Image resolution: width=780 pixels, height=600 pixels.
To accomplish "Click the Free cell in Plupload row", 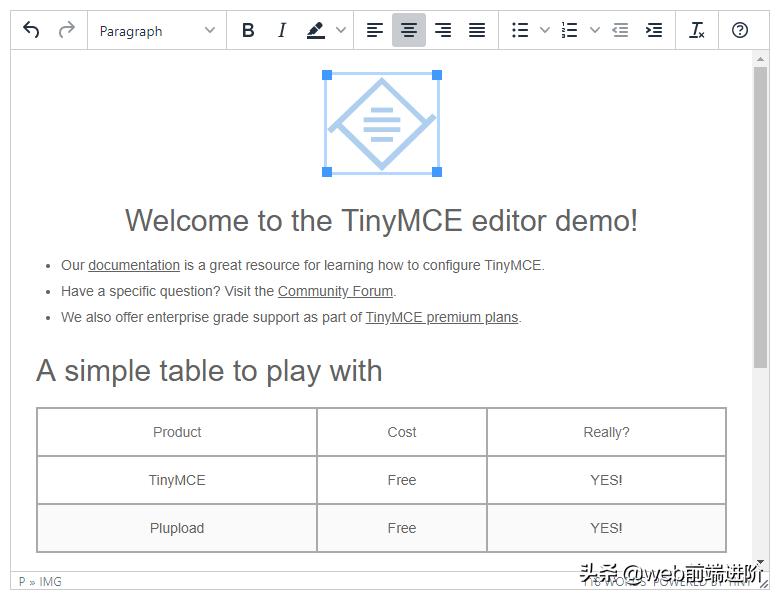I will (x=402, y=528).
